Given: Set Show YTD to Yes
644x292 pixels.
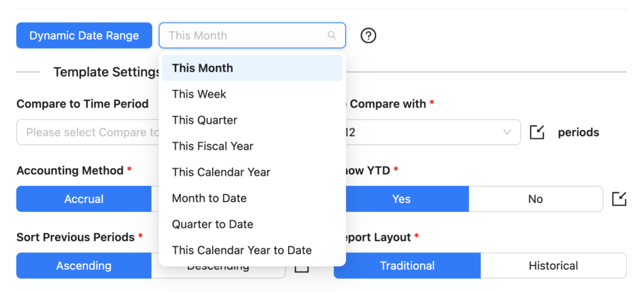Looking at the screenshot, I should pyautogui.click(x=401, y=199).
